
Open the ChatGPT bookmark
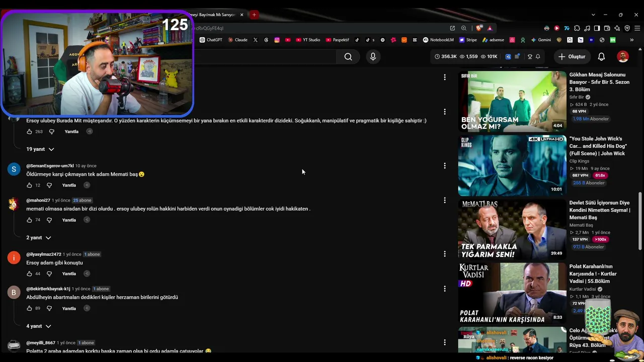click(211, 40)
